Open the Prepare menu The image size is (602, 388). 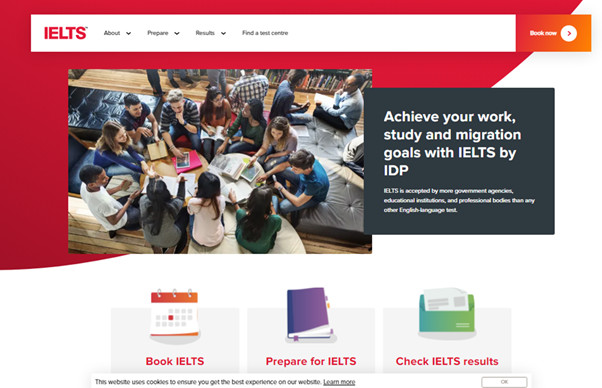point(158,33)
